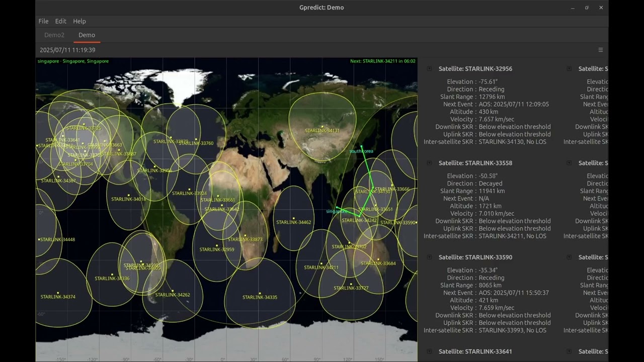Click the elevation value -50.58°
Image resolution: width=644 pixels, height=362 pixels.
click(x=488, y=176)
